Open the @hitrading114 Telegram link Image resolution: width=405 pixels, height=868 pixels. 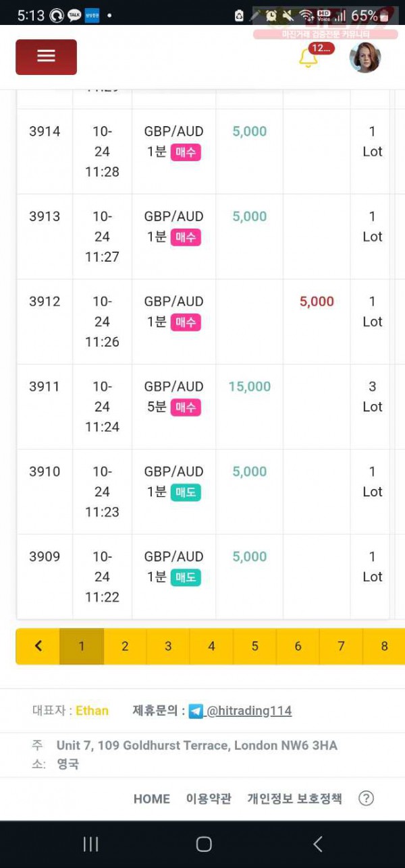coord(249,711)
